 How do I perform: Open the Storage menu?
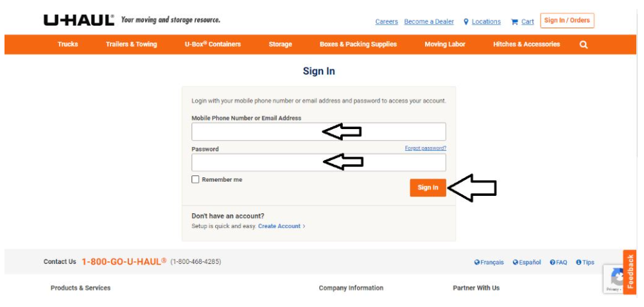[x=280, y=44]
